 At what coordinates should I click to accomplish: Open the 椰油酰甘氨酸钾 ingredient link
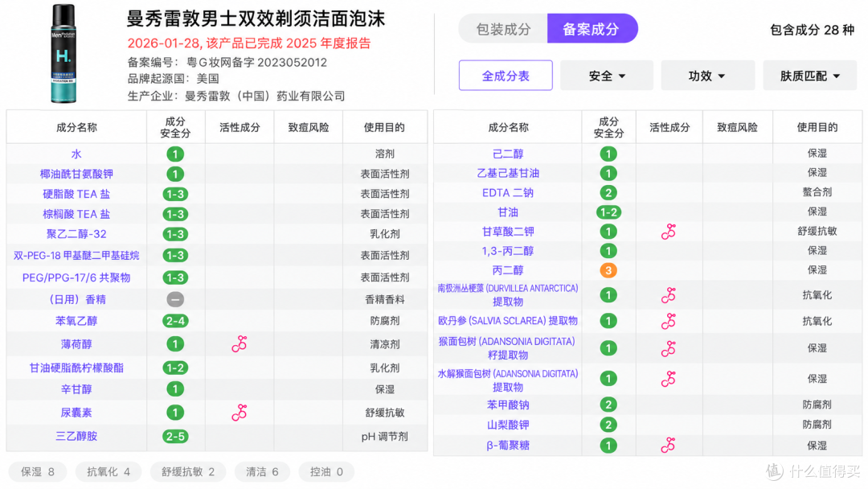[x=76, y=174]
